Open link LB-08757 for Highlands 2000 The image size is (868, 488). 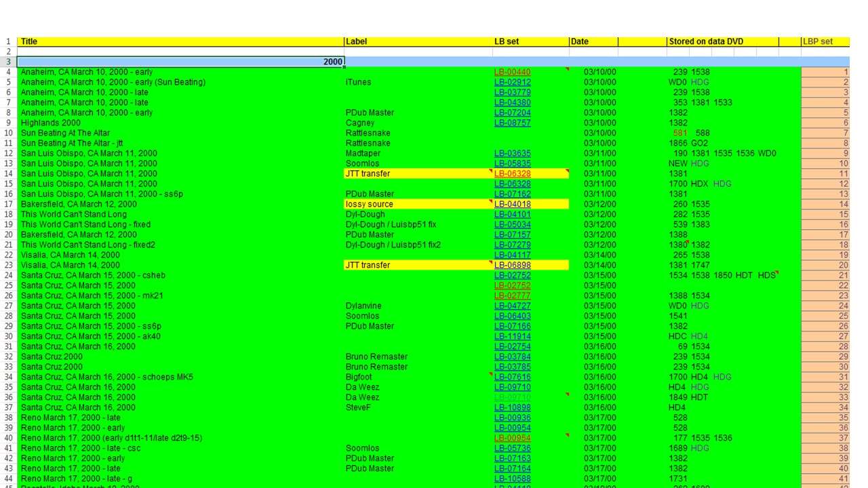click(x=512, y=123)
